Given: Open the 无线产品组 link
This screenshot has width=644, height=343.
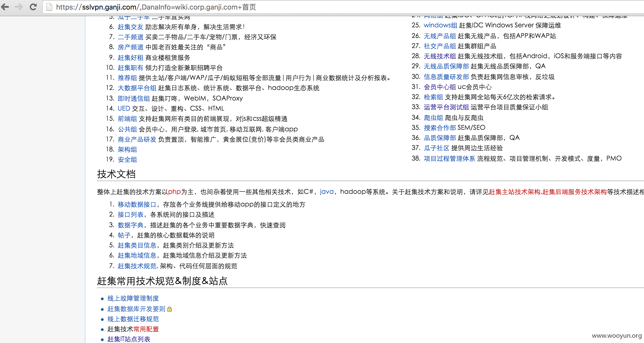Looking at the screenshot, I should coord(440,36).
